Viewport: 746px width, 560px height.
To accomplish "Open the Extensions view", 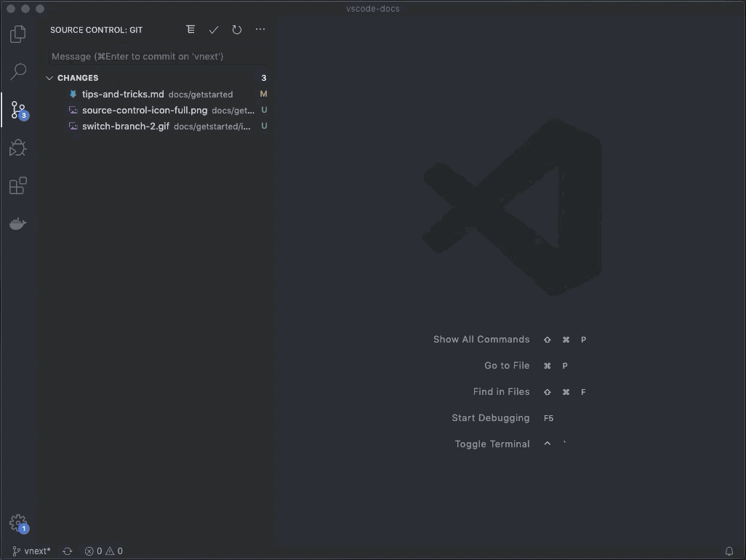I will click(x=18, y=185).
